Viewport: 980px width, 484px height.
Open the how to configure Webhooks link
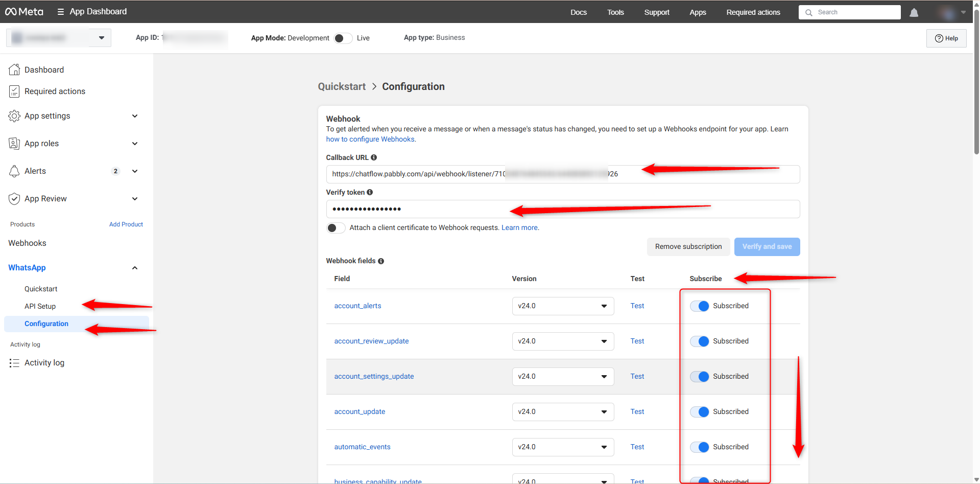click(x=370, y=140)
